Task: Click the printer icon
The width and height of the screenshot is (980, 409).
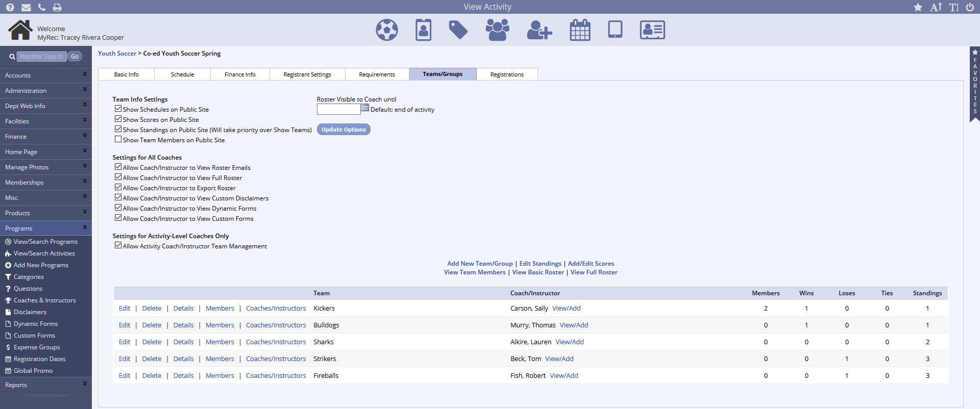Action: [x=57, y=7]
